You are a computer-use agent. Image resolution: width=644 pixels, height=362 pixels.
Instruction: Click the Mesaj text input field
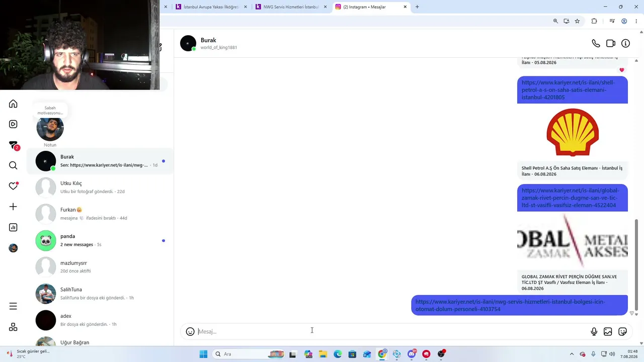pos(391,331)
